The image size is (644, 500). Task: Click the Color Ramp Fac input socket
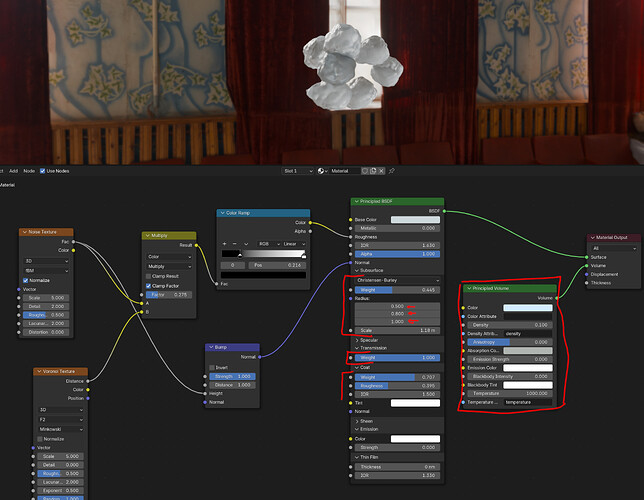[x=217, y=284]
